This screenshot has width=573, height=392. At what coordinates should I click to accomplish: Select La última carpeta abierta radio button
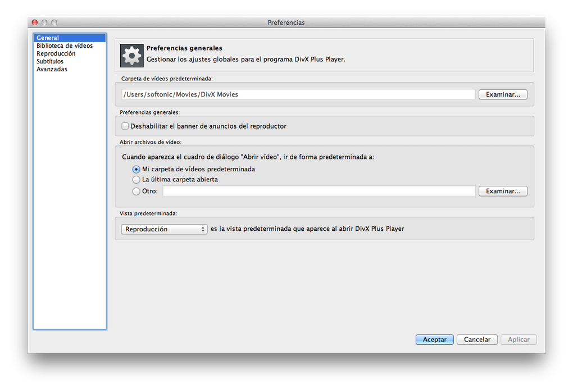[137, 180]
